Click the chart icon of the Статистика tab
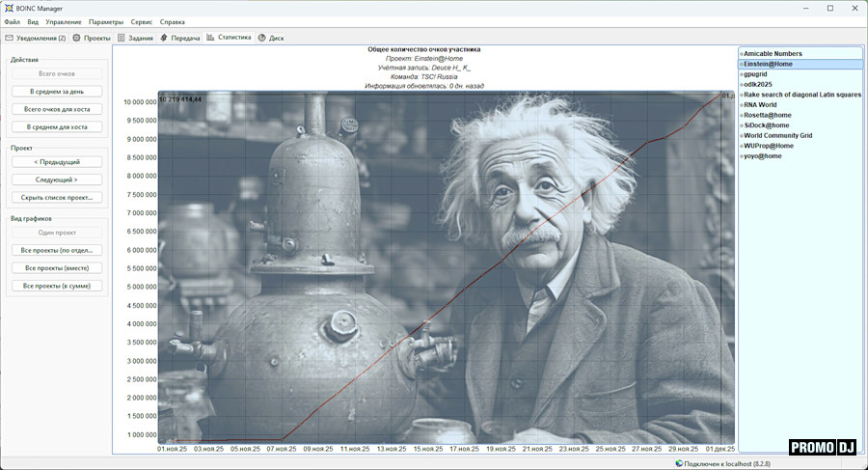Viewport: 868px width, 470px height. [210, 38]
